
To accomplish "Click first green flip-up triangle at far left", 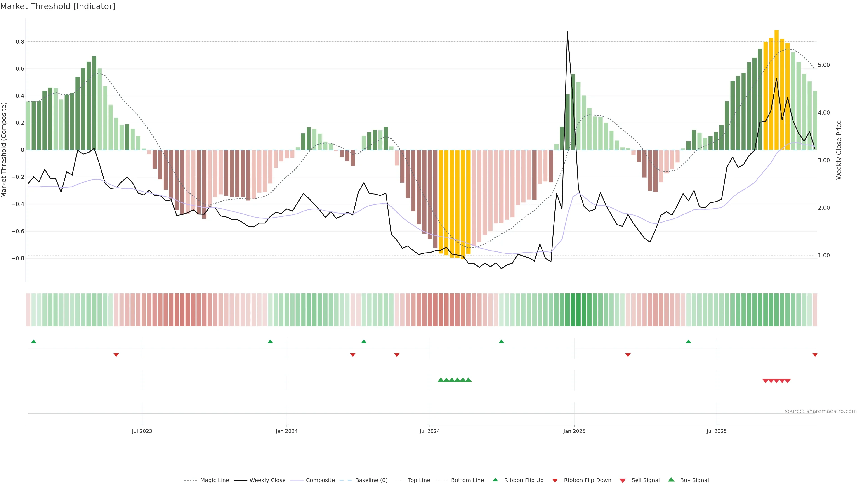I will click(33, 342).
